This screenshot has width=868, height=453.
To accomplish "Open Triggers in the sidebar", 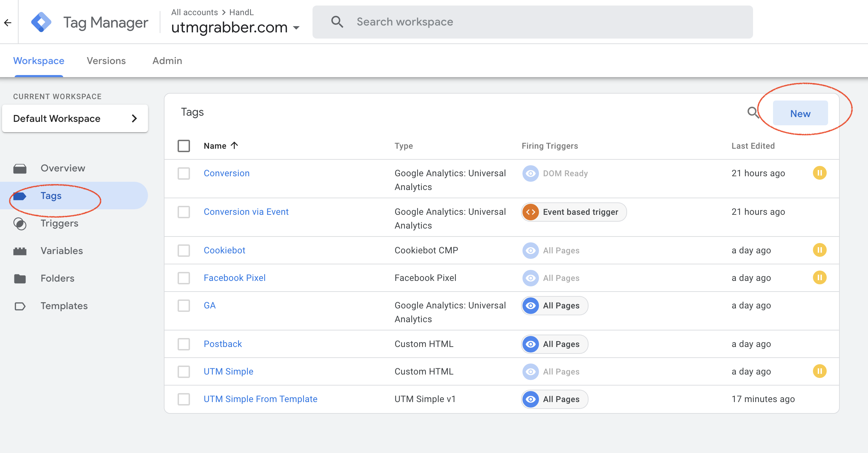I will point(59,223).
